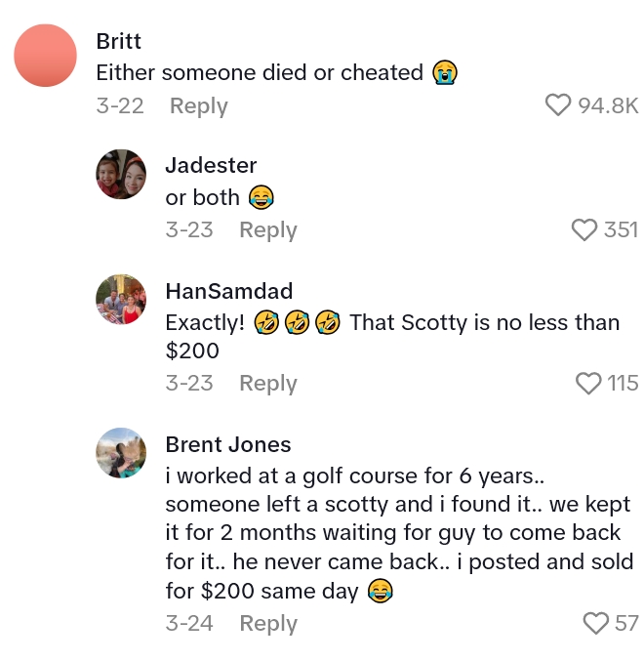Like Britt's comment with the heart
644x661 pixels.
[x=558, y=105]
